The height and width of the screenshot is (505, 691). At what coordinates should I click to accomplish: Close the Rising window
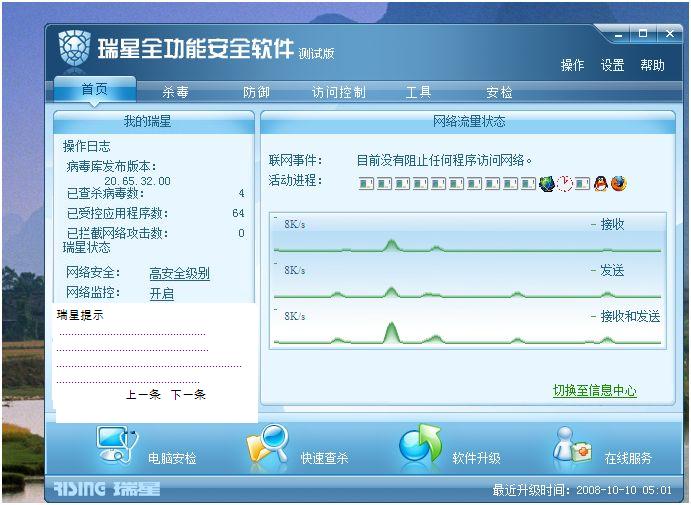[670, 33]
